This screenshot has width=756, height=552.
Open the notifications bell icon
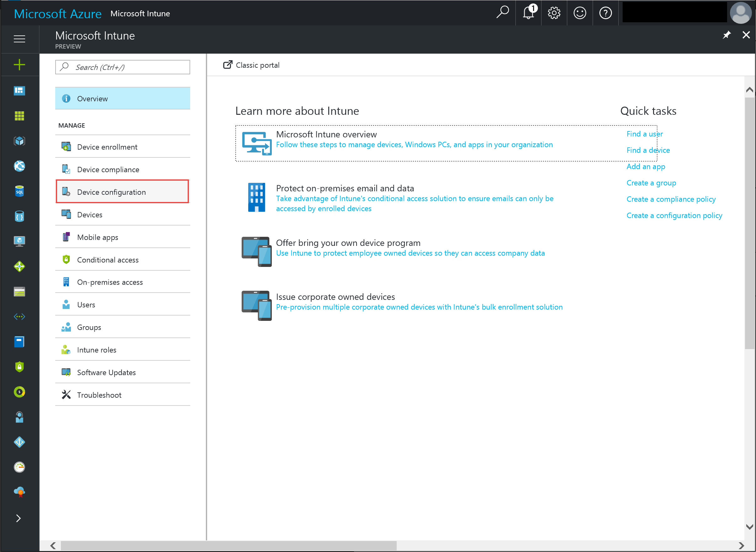[528, 13]
